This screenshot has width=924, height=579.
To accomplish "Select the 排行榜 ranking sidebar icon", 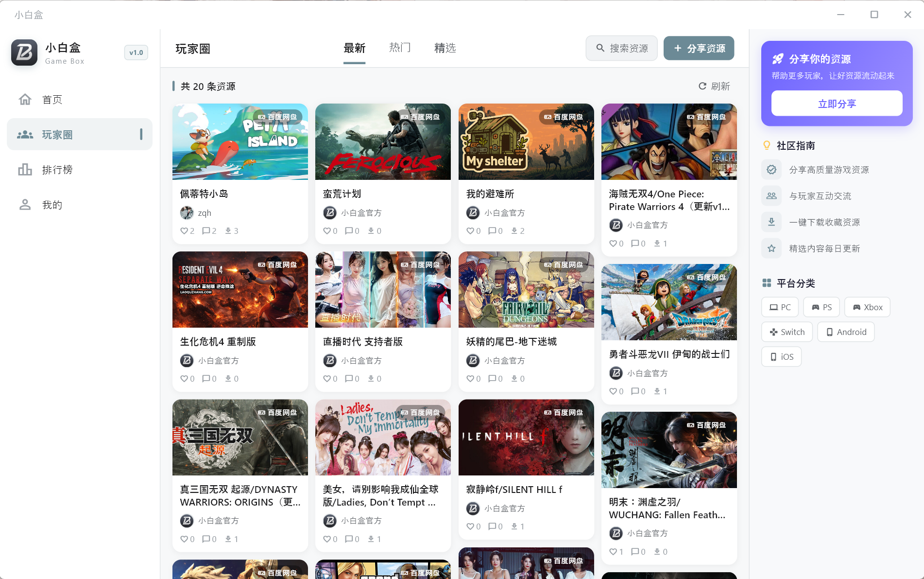I will 25,169.
